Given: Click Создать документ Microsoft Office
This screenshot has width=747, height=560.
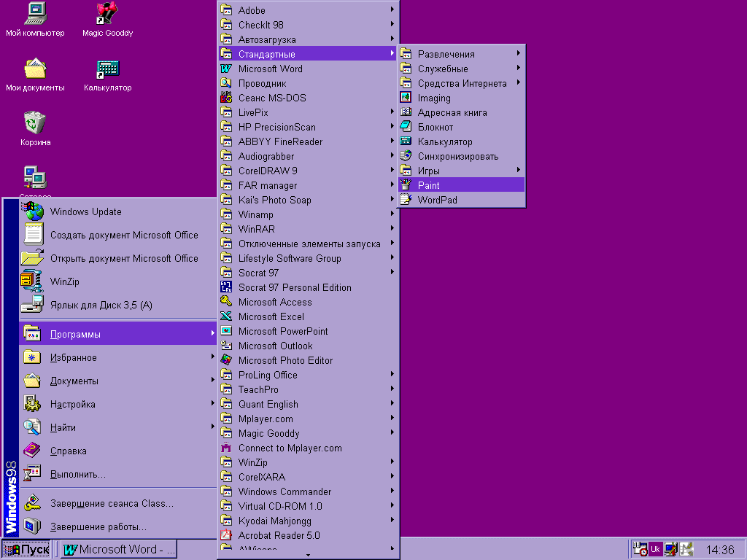Looking at the screenshot, I should pyautogui.click(x=118, y=235).
